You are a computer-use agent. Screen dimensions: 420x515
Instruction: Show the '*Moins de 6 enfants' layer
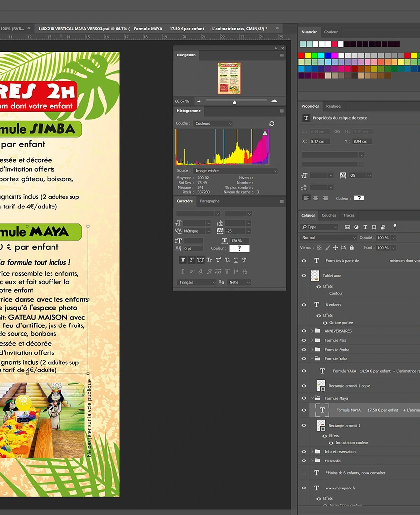[304, 473]
